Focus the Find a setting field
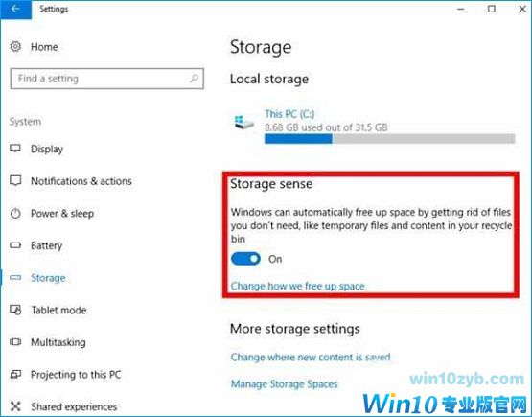This screenshot has width=532, height=417. [106, 79]
